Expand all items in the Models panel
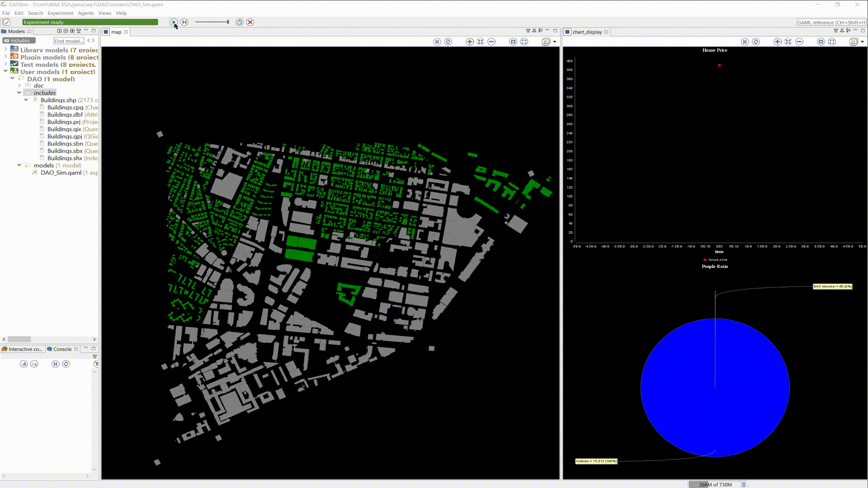Viewport: 868px width, 488px height. (x=72, y=31)
